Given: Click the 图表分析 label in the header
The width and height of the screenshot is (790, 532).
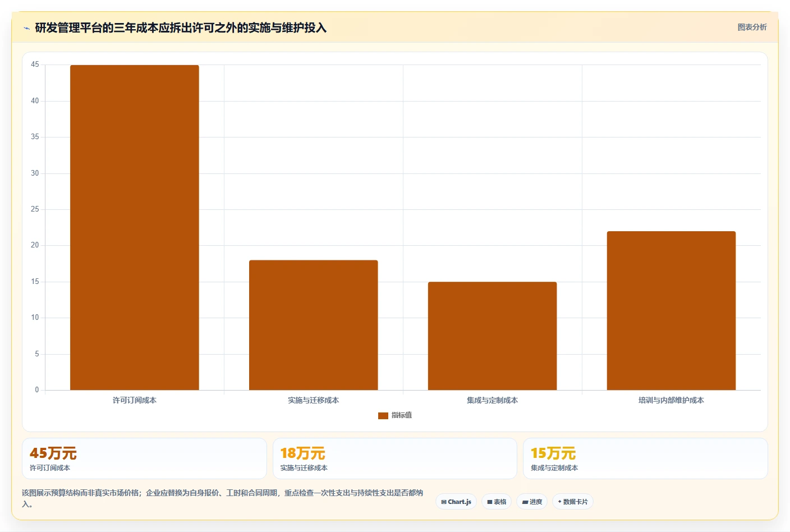Looking at the screenshot, I should point(752,27).
